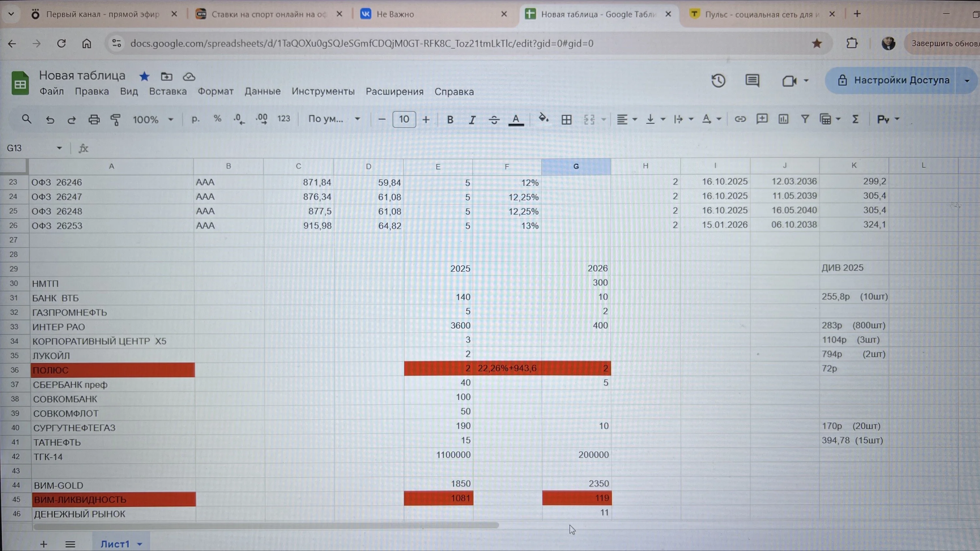Screen dimensions: 980x551
Task: Increase decimal places
Action: 262,119
